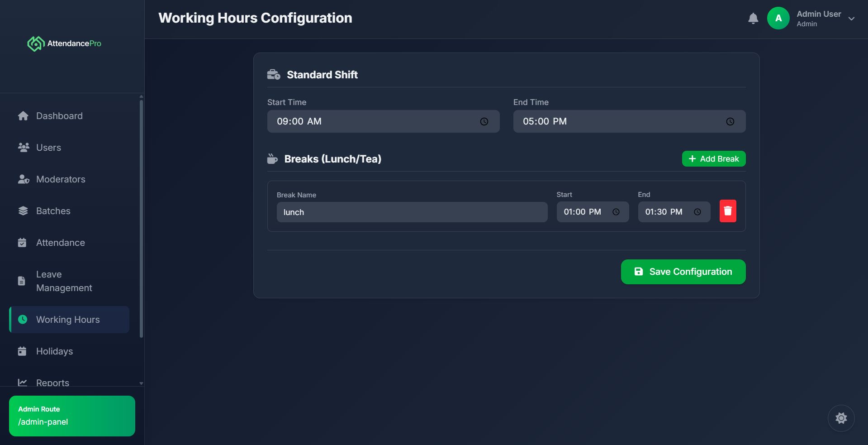The height and width of the screenshot is (445, 868).
Task: Navigate to Leave Management page
Action: tap(64, 281)
